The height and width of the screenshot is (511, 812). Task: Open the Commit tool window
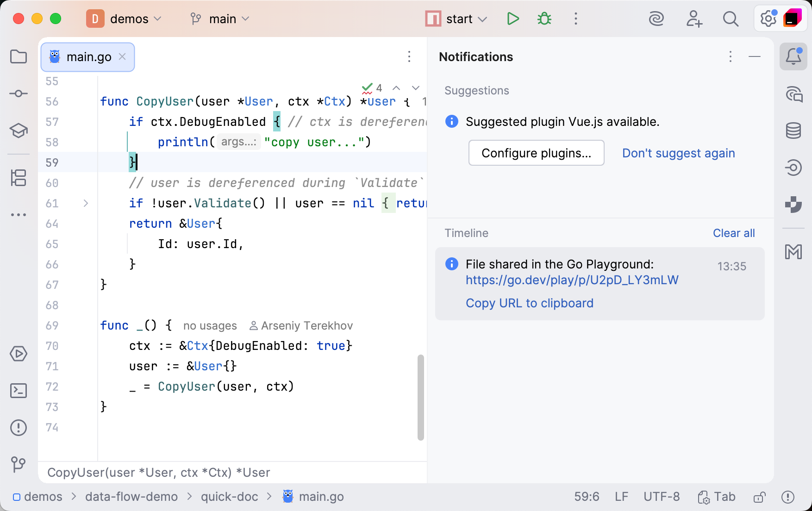19,93
